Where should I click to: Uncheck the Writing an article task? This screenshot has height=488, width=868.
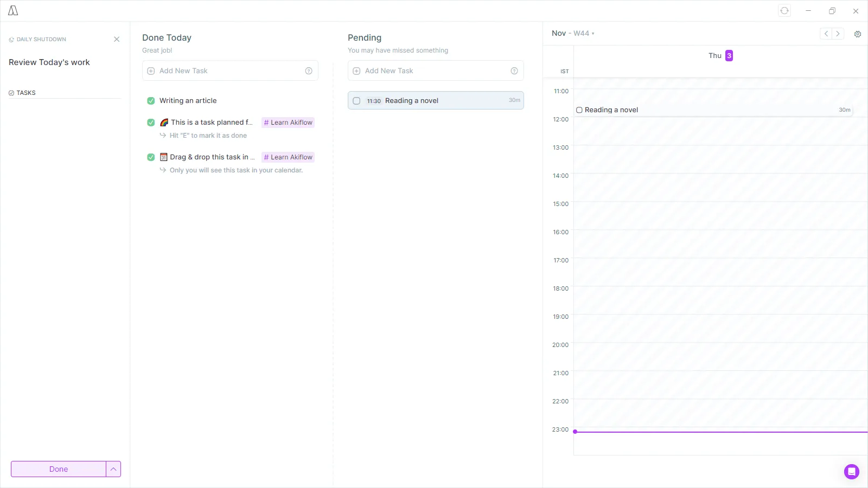(x=151, y=101)
